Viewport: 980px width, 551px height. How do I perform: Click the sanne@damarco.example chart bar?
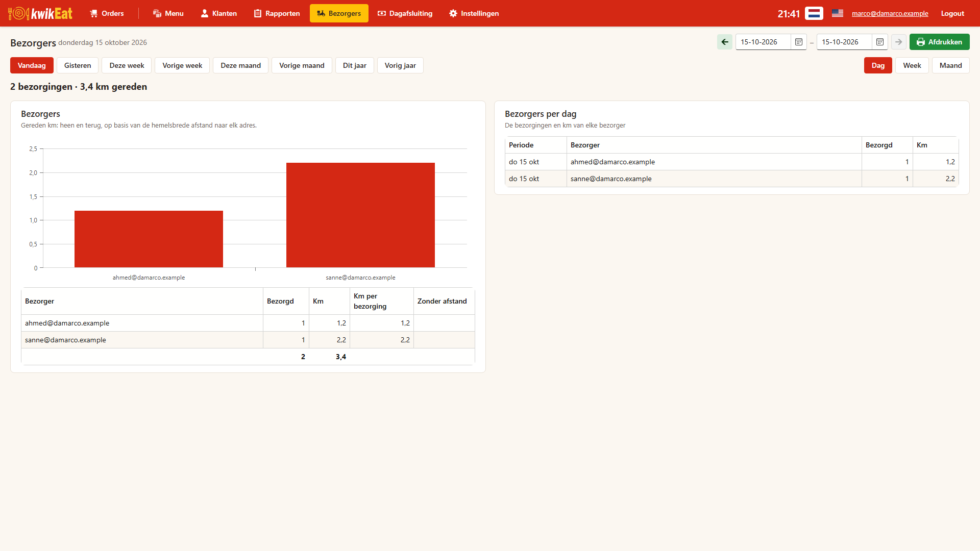[x=360, y=215]
